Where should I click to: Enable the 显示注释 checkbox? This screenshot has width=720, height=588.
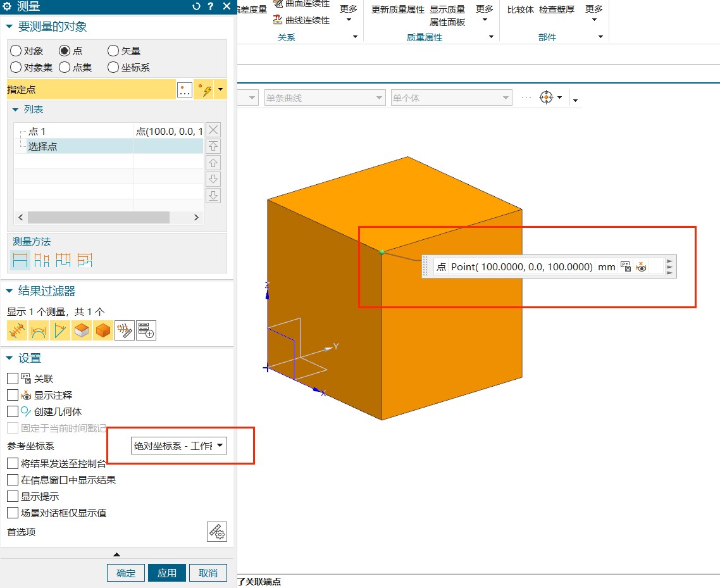[13, 395]
